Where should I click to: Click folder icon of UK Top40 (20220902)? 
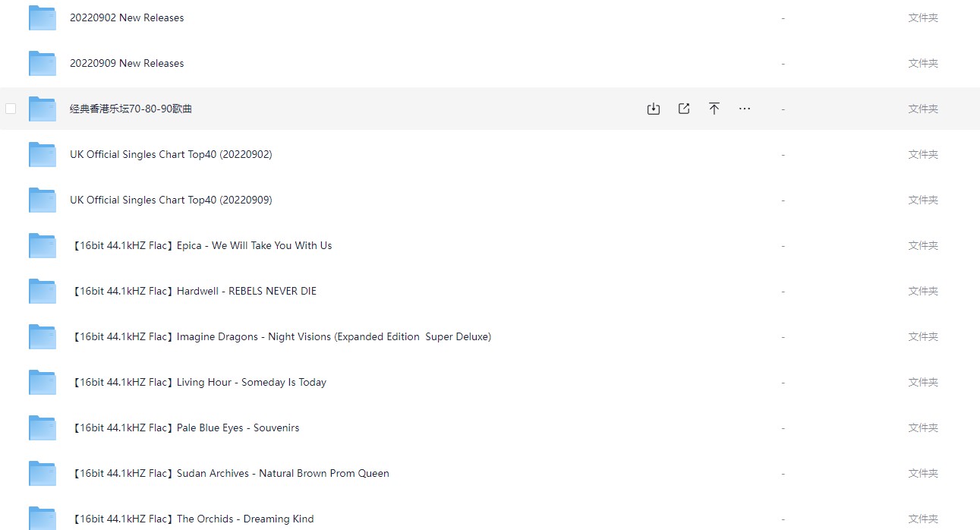[x=43, y=154]
